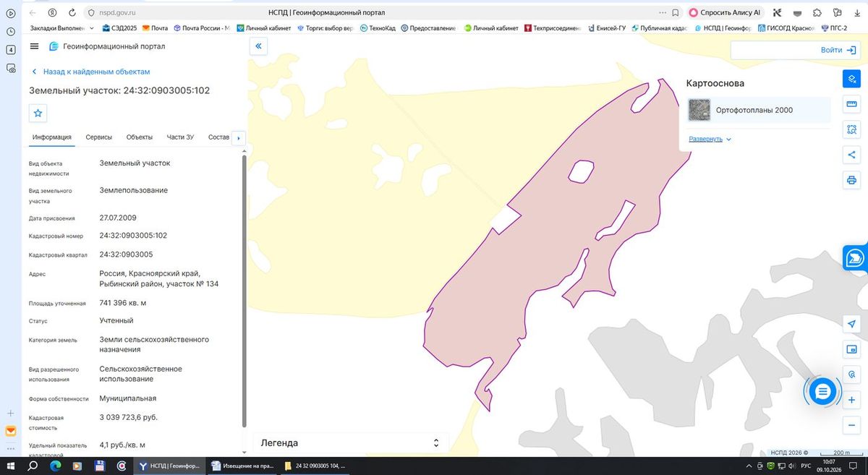Open the Объекты tab
Screen dimensions: 868x475
[x=139, y=137]
